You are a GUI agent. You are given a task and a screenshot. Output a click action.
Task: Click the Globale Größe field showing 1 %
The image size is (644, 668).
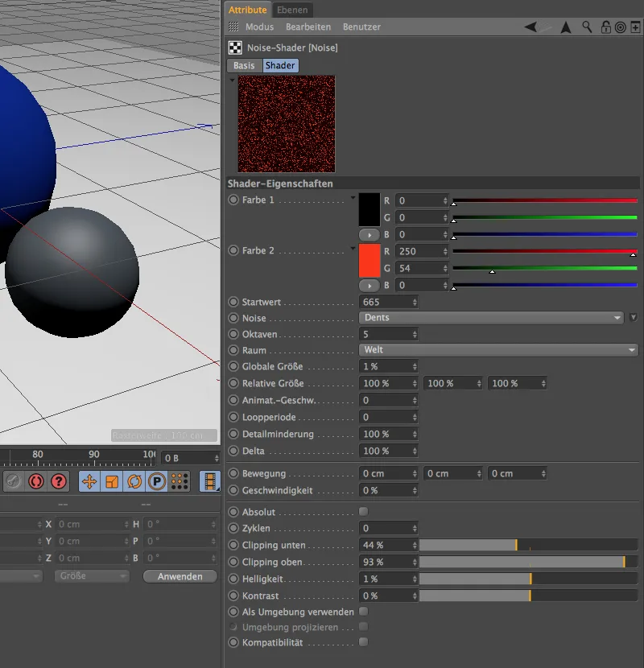[x=388, y=366]
